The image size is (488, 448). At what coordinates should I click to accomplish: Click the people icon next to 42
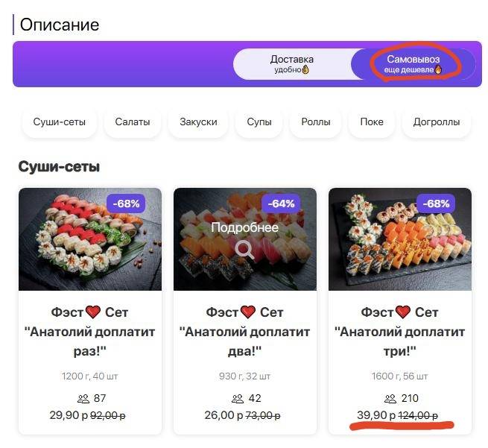coord(238,399)
